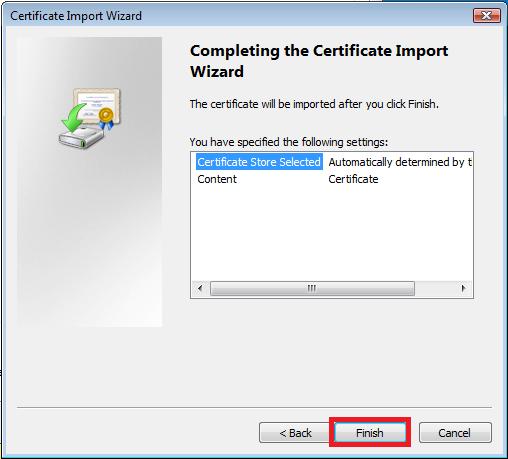Image resolution: width=508 pixels, height=459 pixels.
Task: Click the 'Certificate' content value
Action: coord(353,179)
